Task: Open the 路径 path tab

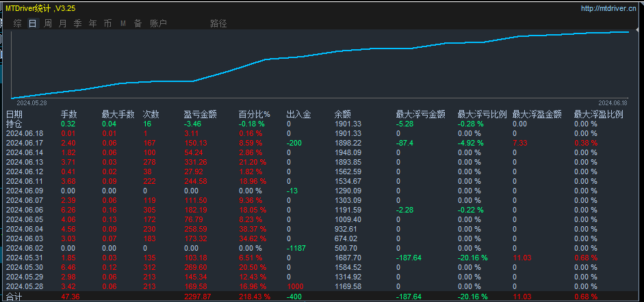Action: [218, 23]
